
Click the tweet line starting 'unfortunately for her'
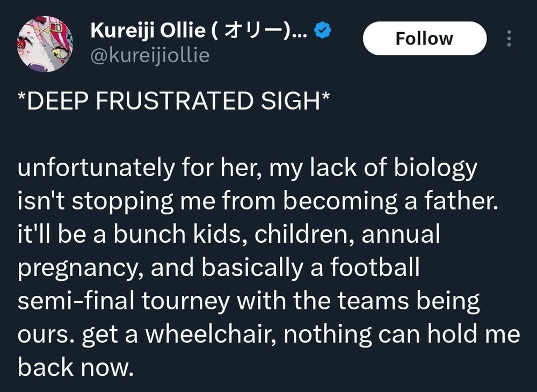247,169
